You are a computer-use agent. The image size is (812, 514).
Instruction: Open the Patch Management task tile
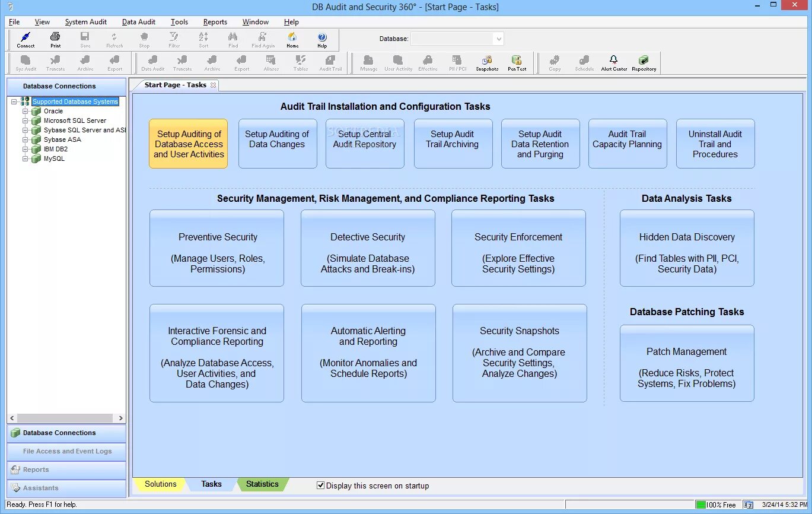pyautogui.click(x=687, y=363)
